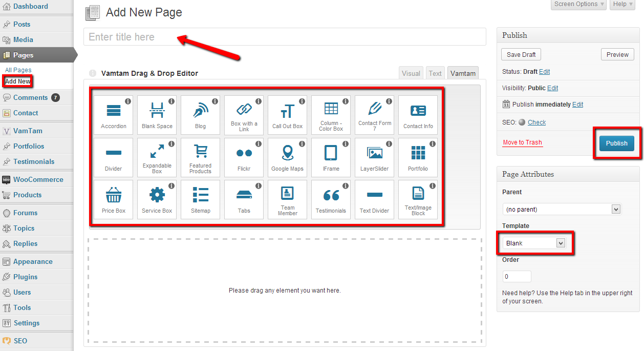This screenshot has width=644, height=351.
Task: Insert an Expandable Box element
Action: click(157, 157)
